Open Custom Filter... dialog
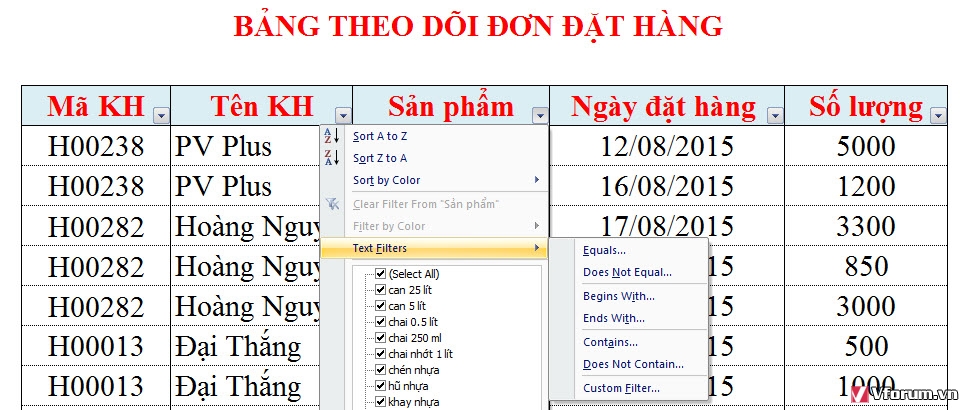968x410 pixels. pyautogui.click(x=628, y=388)
